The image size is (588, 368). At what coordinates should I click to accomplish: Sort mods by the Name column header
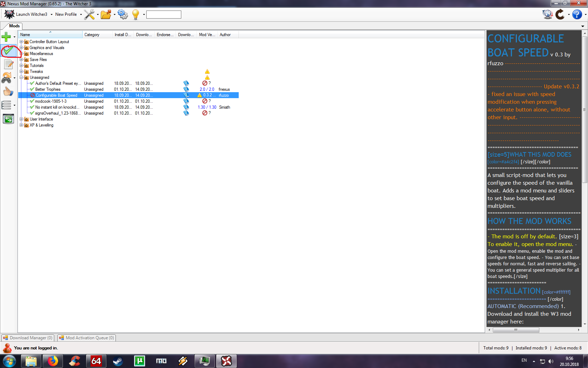[50, 35]
